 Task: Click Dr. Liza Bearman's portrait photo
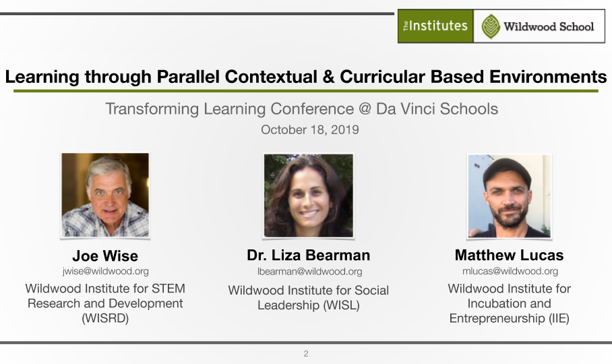pyautogui.click(x=308, y=195)
